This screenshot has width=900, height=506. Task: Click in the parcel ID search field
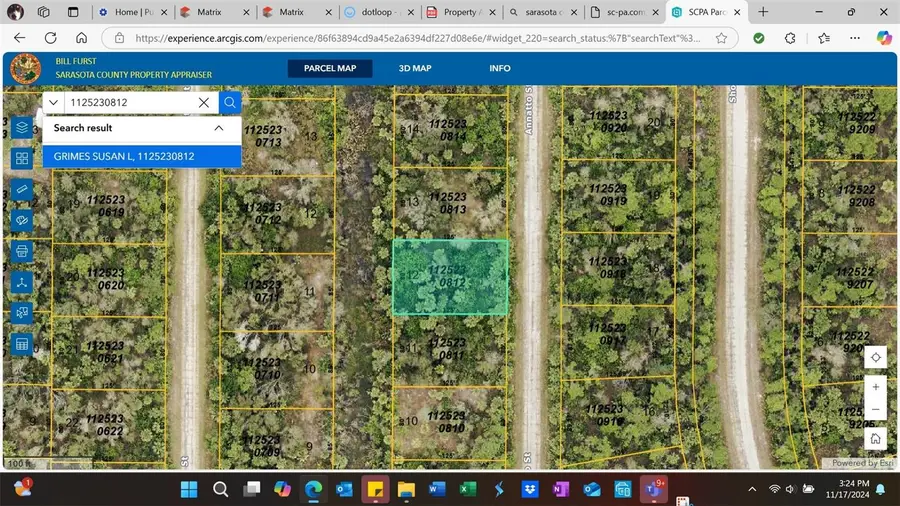point(128,102)
